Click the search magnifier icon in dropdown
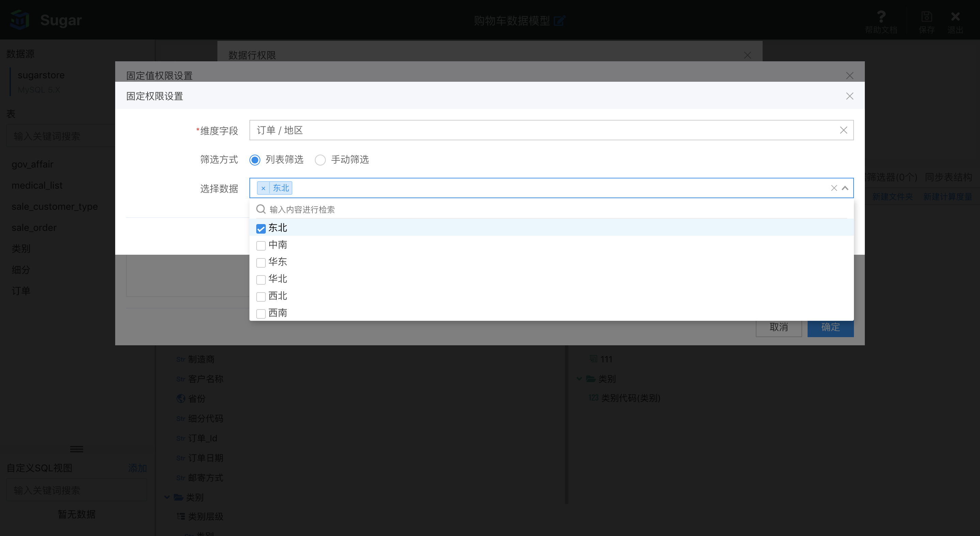Viewport: 980px width, 536px height. click(261, 209)
